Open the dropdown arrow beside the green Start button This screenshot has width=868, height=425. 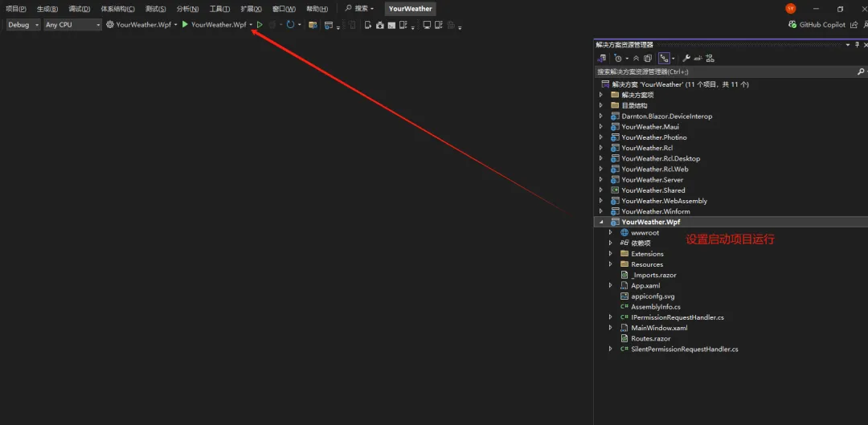point(251,25)
